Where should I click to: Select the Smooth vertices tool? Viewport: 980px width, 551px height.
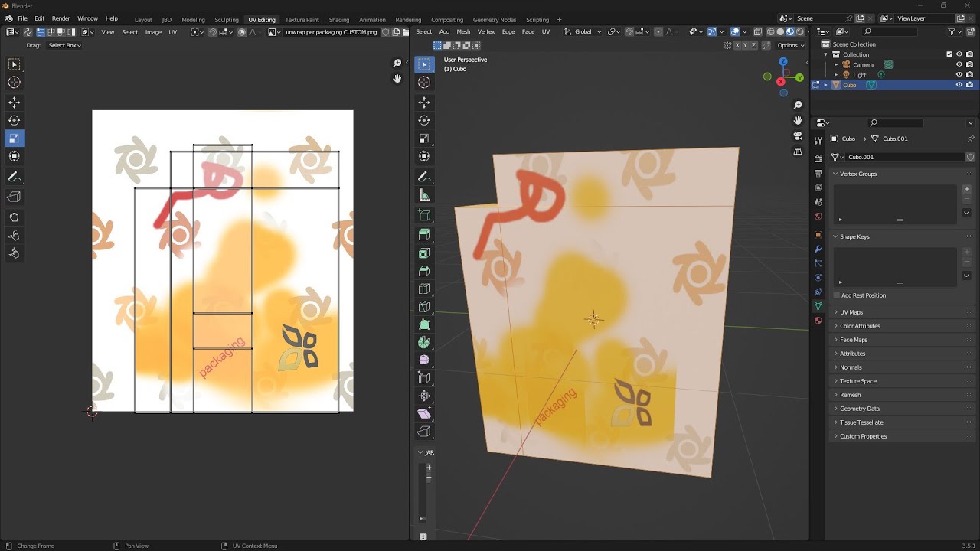tap(424, 360)
